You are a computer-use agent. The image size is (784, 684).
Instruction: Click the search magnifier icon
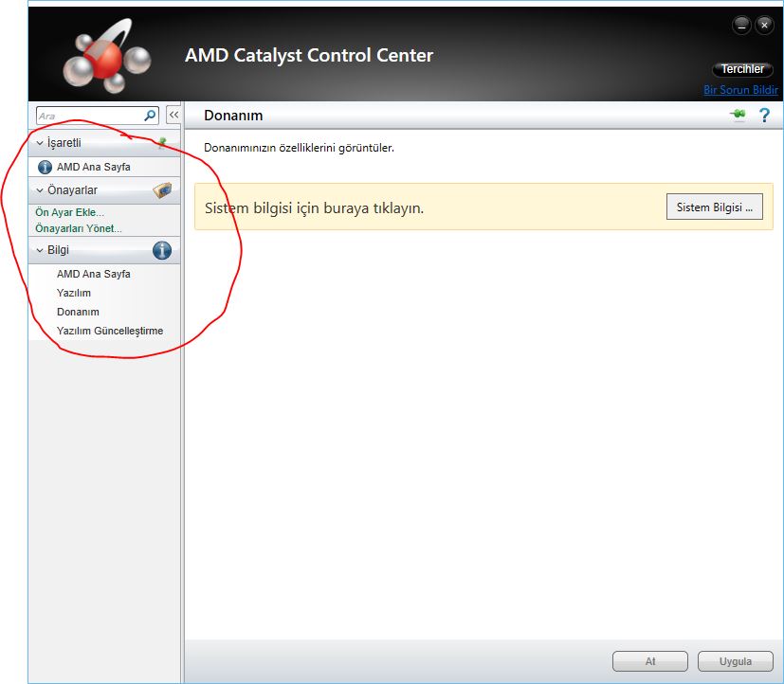click(x=150, y=116)
